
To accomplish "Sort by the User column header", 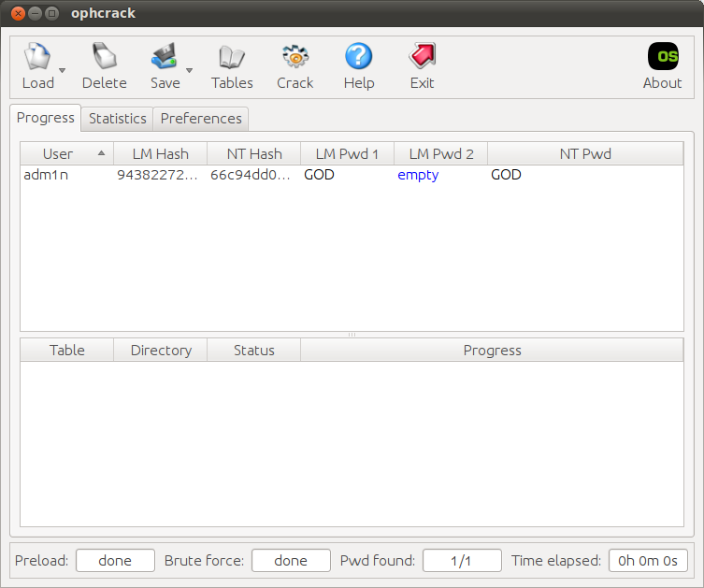I will (x=67, y=154).
